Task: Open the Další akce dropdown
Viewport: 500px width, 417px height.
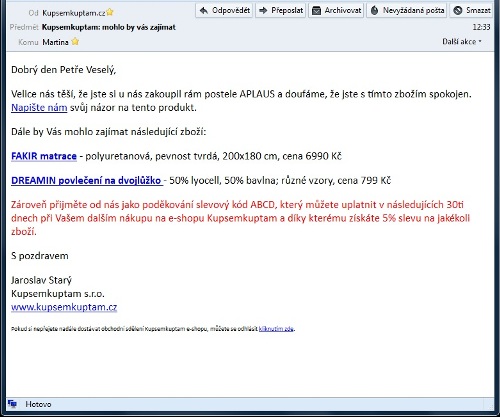Action: coord(462,42)
